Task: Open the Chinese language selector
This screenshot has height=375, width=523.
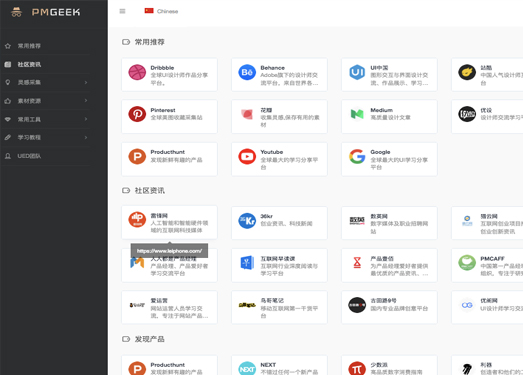Action: [161, 11]
